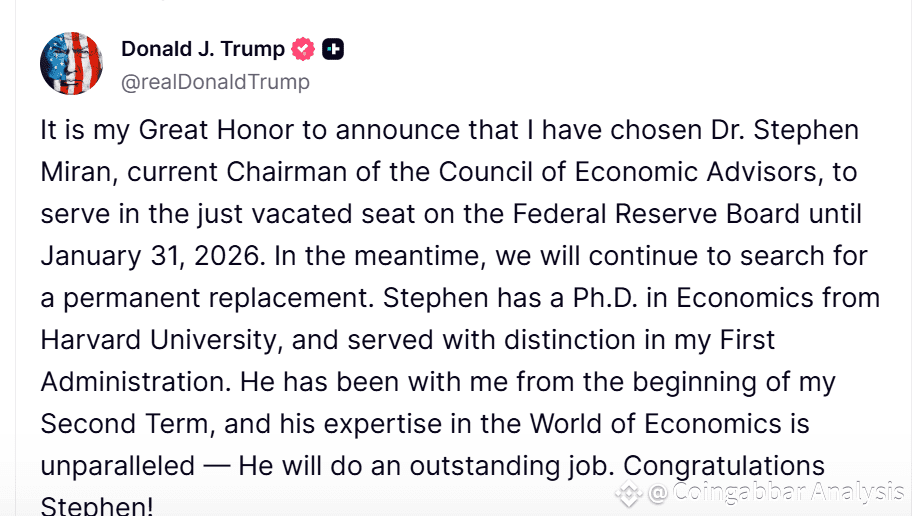Open the @realDonaldTrump handle link

click(x=215, y=82)
